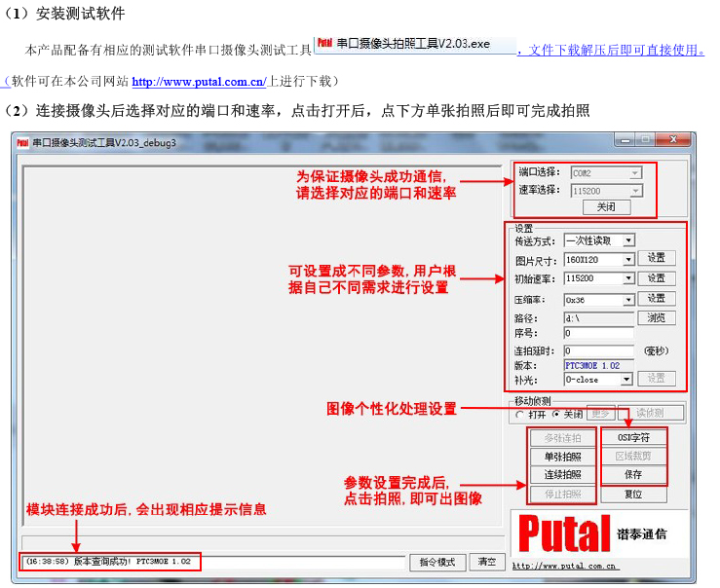The width and height of the screenshot is (720, 588).
Task: Click the 保存 button
Action: coord(633,475)
